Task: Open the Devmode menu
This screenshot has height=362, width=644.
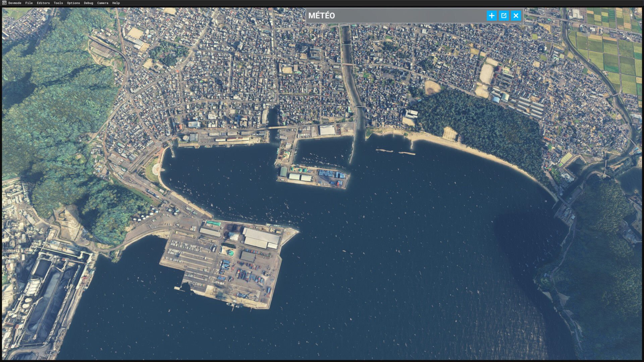Action: pos(15,3)
